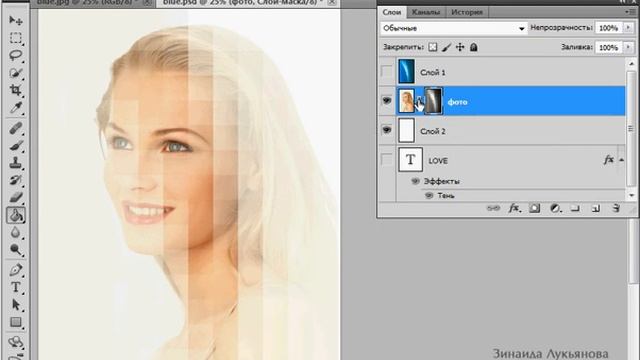
Task: Switch to the История tab
Action: pyautogui.click(x=467, y=12)
